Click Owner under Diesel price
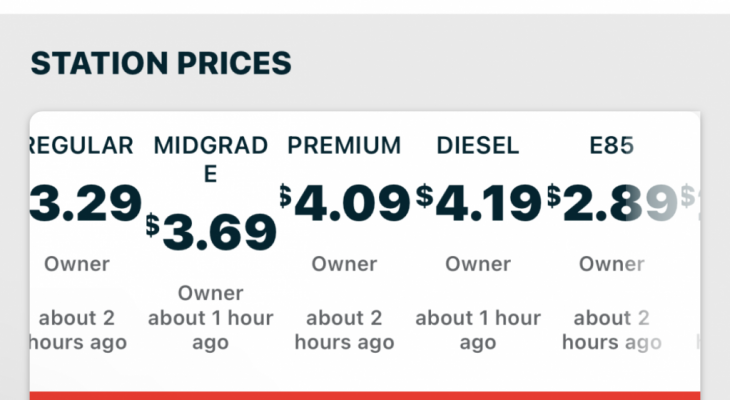The height and width of the screenshot is (400, 730). click(478, 264)
